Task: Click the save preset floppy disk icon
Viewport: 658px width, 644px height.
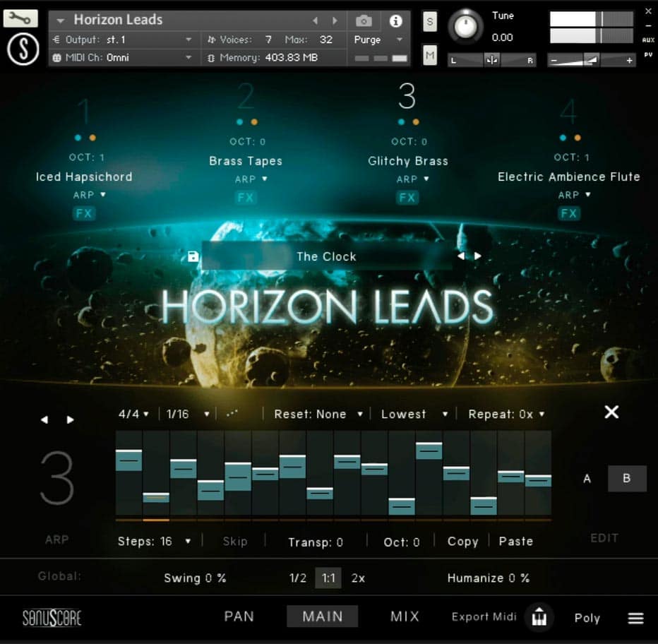Action: [x=193, y=256]
